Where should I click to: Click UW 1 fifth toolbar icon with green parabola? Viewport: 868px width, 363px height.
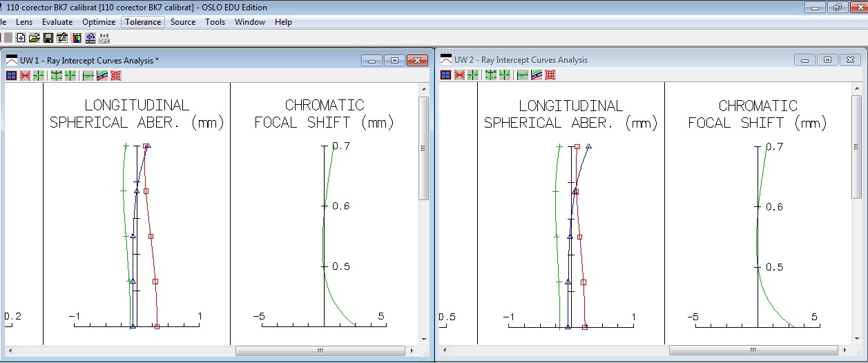(x=70, y=75)
